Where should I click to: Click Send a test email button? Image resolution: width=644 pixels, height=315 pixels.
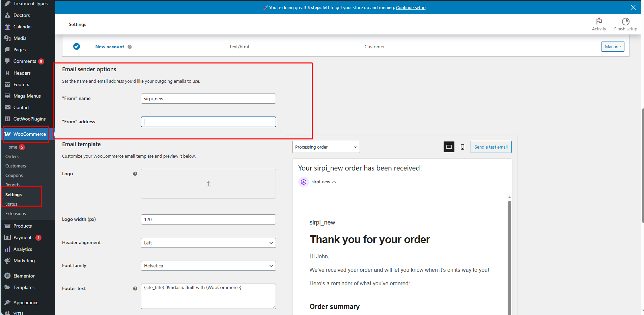tap(491, 147)
